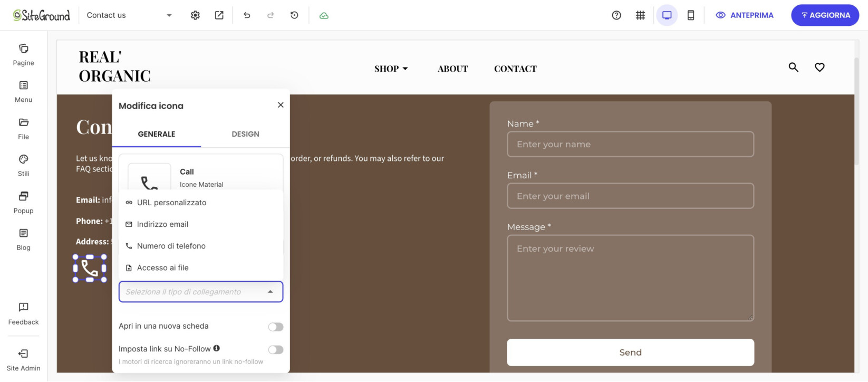This screenshot has height=382, width=868.
Task: Open the Feedback form
Action: 23,314
